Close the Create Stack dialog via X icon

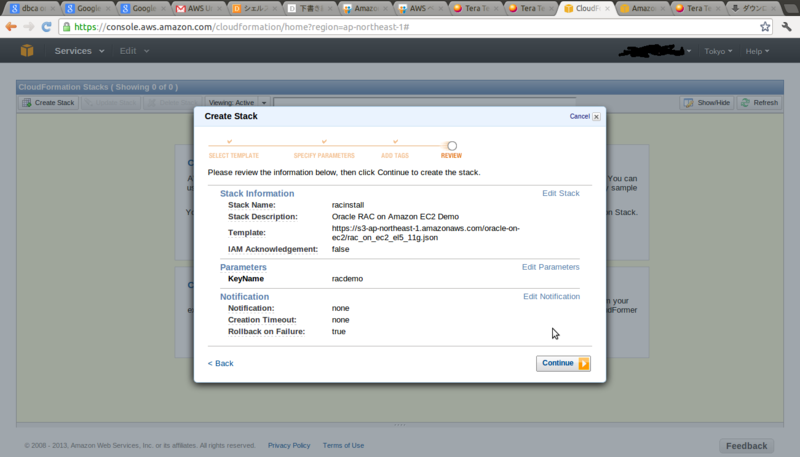[x=596, y=116]
